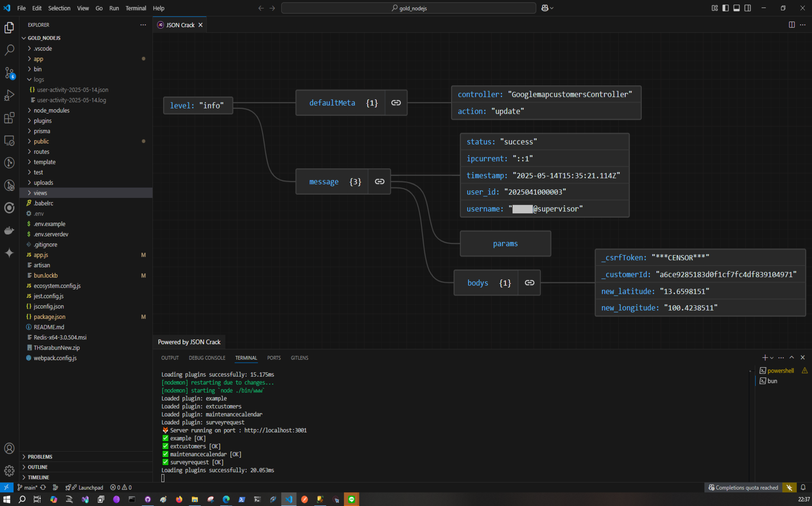Click the link icon on the bodys node
812x506 pixels.
529,283
